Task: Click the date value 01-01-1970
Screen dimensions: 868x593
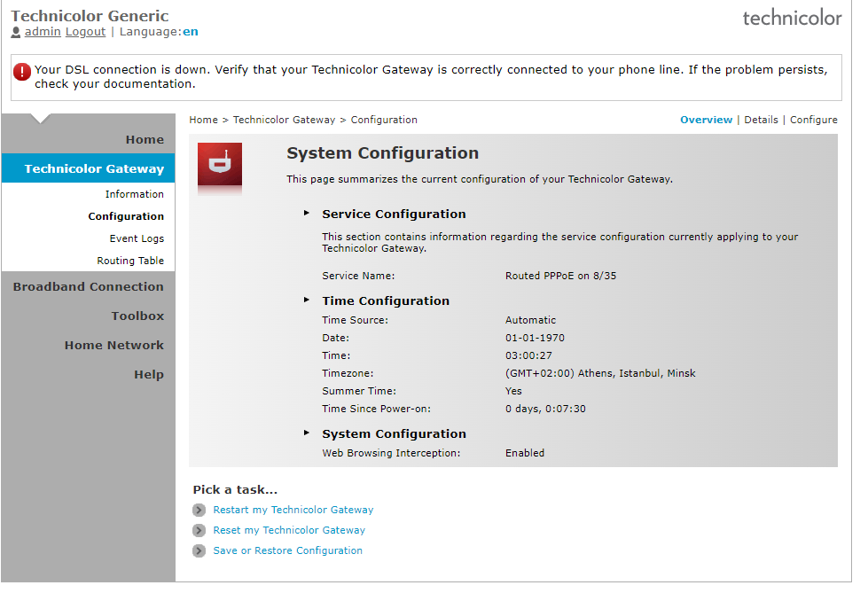Action: pos(535,338)
